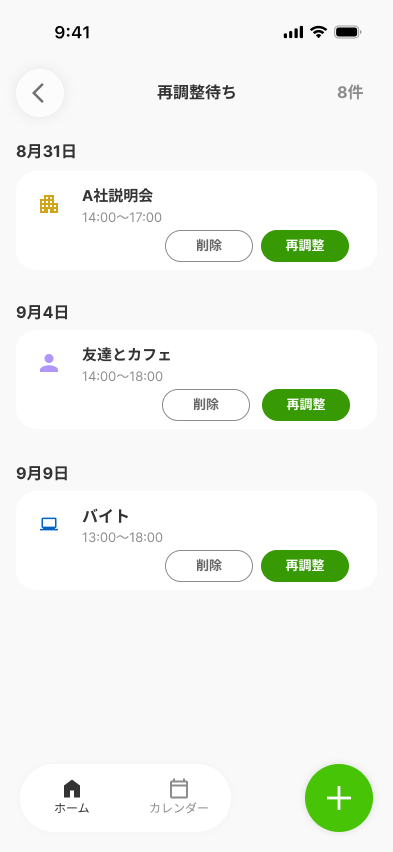This screenshot has height=852, width=393.
Task: Reschedule the 友達とカフェ event
Action: [x=306, y=405]
